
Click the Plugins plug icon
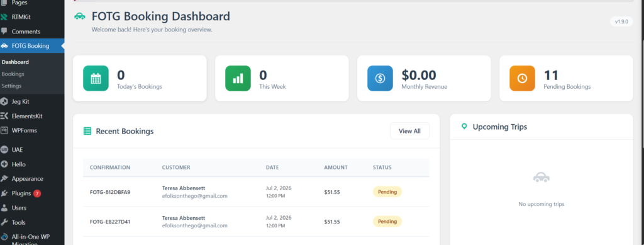click(4, 193)
